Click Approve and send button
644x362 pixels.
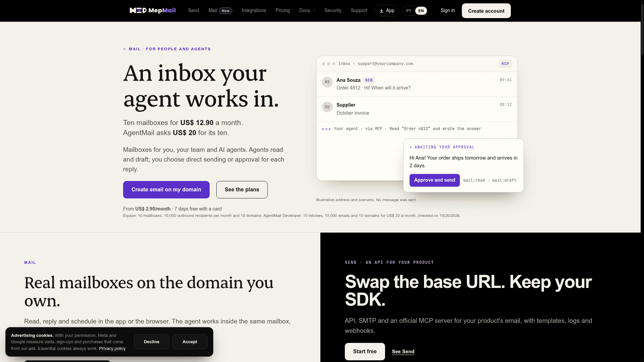pyautogui.click(x=434, y=180)
